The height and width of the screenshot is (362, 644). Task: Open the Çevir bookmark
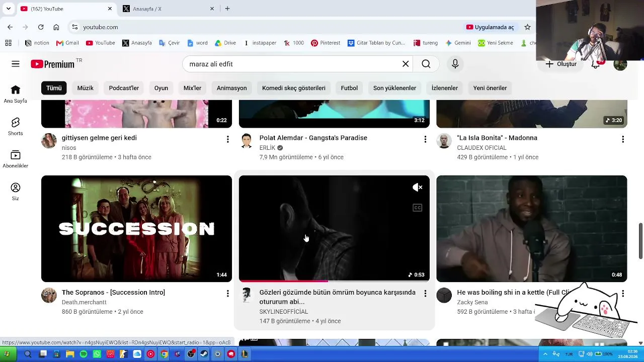pyautogui.click(x=169, y=43)
